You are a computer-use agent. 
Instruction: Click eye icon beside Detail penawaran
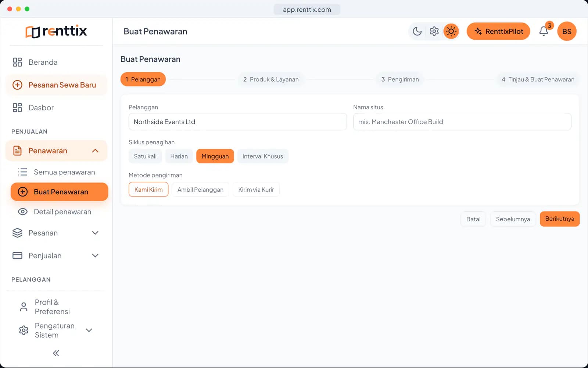[23, 212]
